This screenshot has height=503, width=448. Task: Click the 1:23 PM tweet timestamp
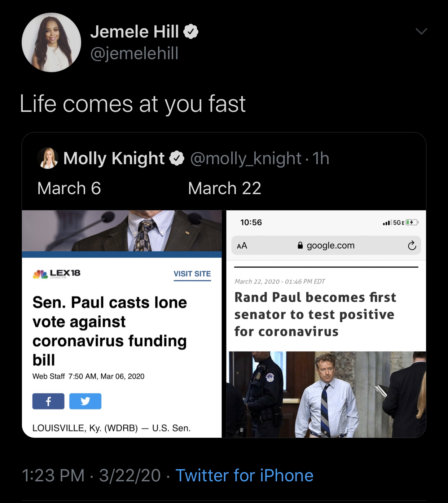(x=53, y=475)
